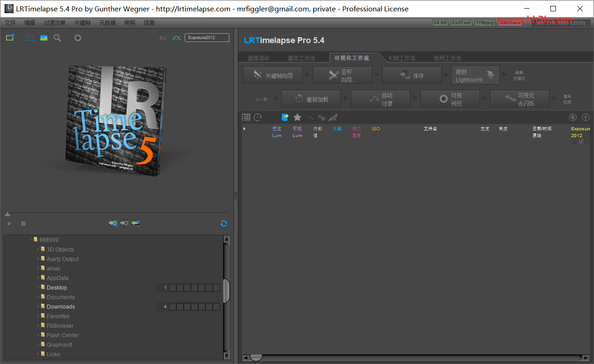The width and height of the screenshot is (594, 364).
Task: Click the 可视化去闪烁 button
Action: (x=519, y=98)
